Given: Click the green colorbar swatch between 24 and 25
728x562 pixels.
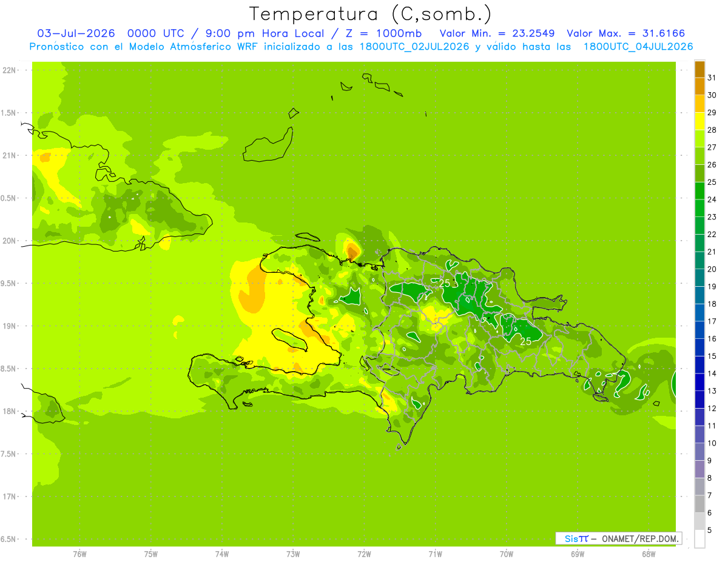Looking at the screenshot, I should pos(699,191).
